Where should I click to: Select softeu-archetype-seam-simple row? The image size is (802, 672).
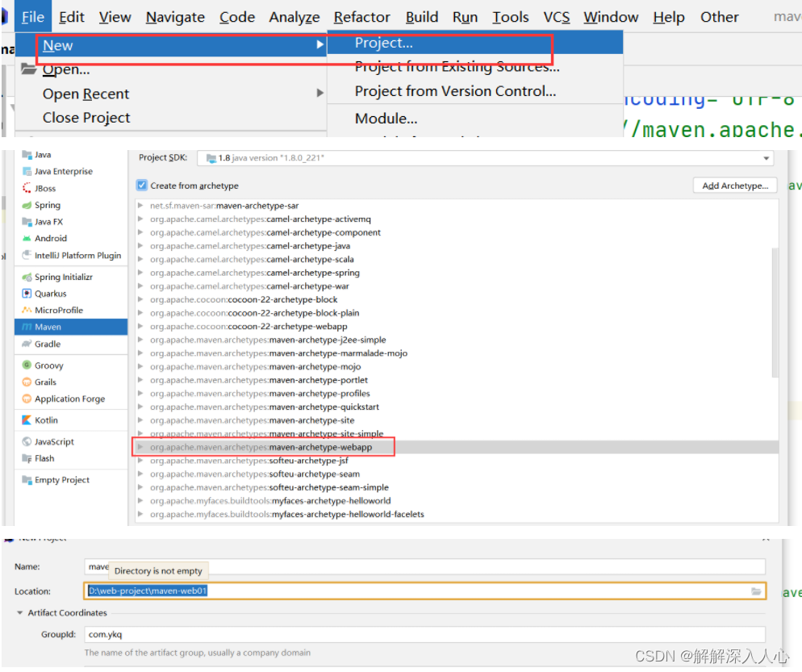click(x=455, y=487)
